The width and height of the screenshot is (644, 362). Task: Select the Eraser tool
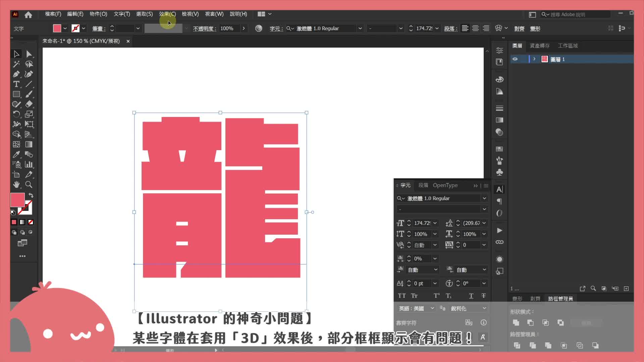pyautogui.click(x=29, y=104)
